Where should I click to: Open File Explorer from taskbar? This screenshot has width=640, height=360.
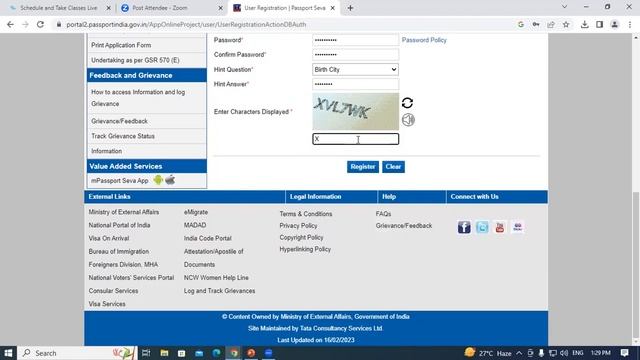click(x=164, y=353)
